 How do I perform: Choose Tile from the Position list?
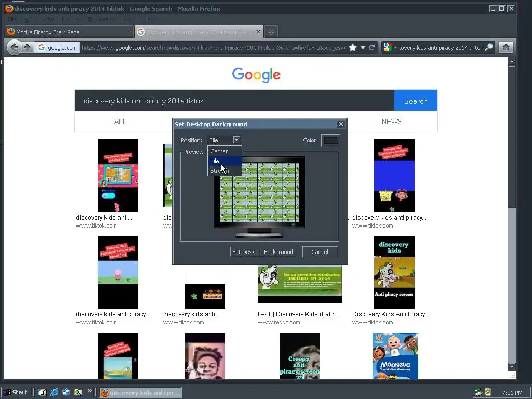[224, 161]
